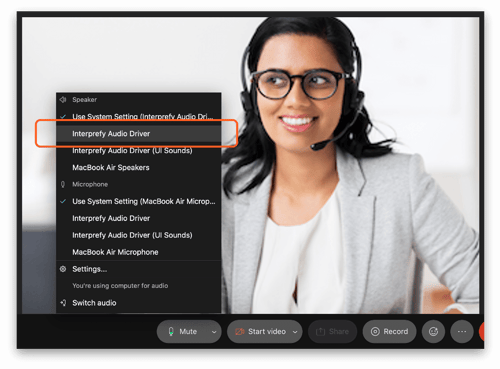Click the crossed camera icon in Start video
The width and height of the screenshot is (500, 369).
click(240, 331)
